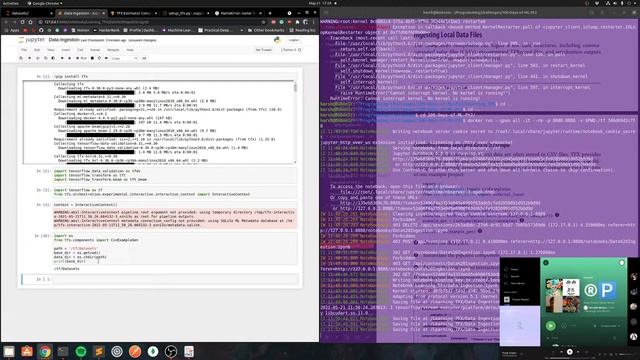The width and height of the screenshot is (640, 360).
Task: Open the Widgets menu in Jupyter
Action: [113, 50]
